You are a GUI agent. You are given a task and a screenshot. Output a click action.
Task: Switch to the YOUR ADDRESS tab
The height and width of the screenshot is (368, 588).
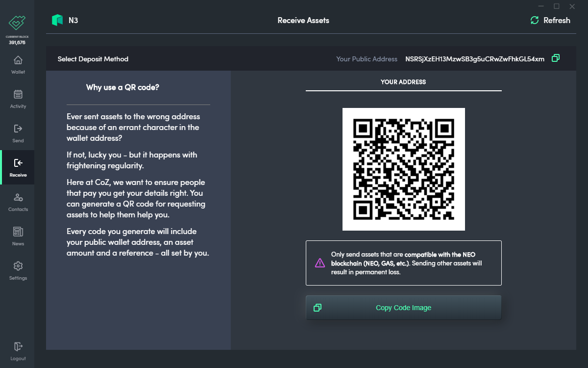pyautogui.click(x=403, y=82)
